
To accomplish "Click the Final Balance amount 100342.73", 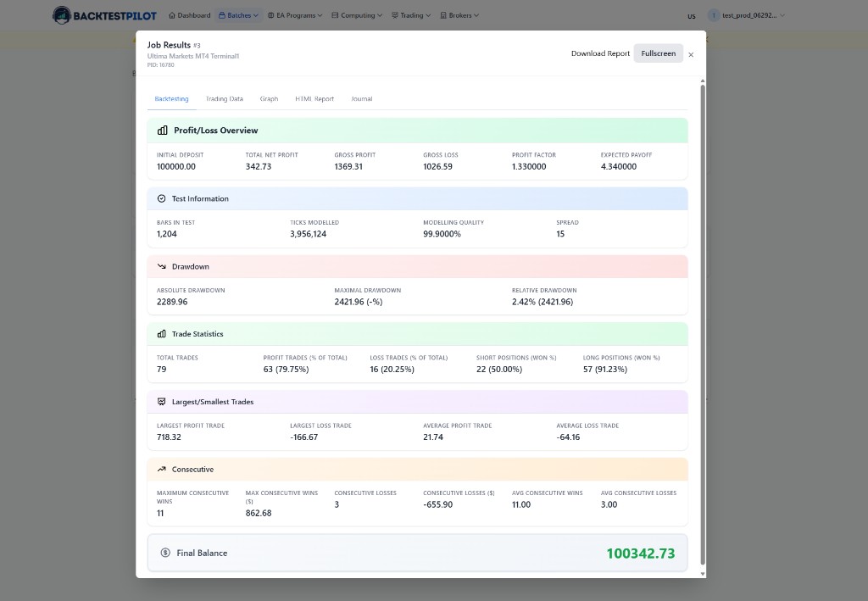I will point(641,554).
